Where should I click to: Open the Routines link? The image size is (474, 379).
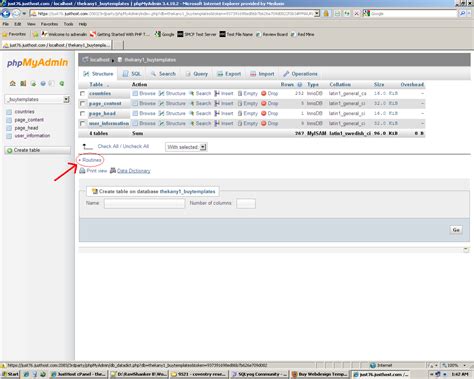[92, 160]
